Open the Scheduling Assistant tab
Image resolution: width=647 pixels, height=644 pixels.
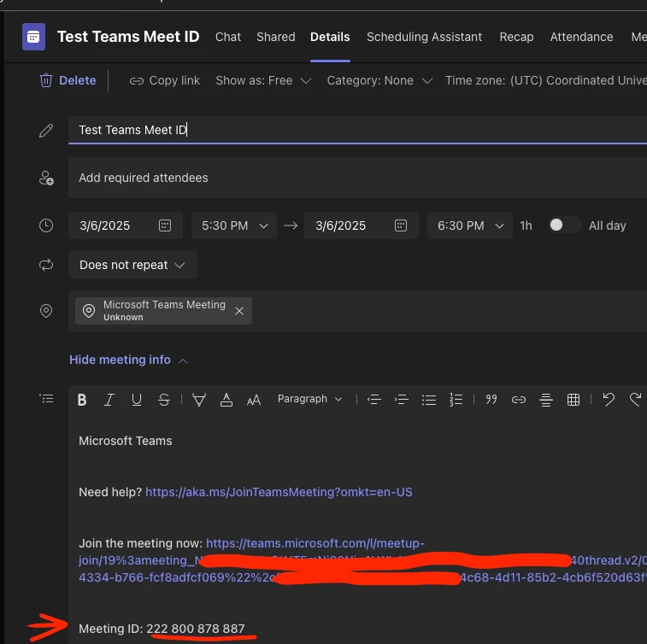(x=424, y=37)
